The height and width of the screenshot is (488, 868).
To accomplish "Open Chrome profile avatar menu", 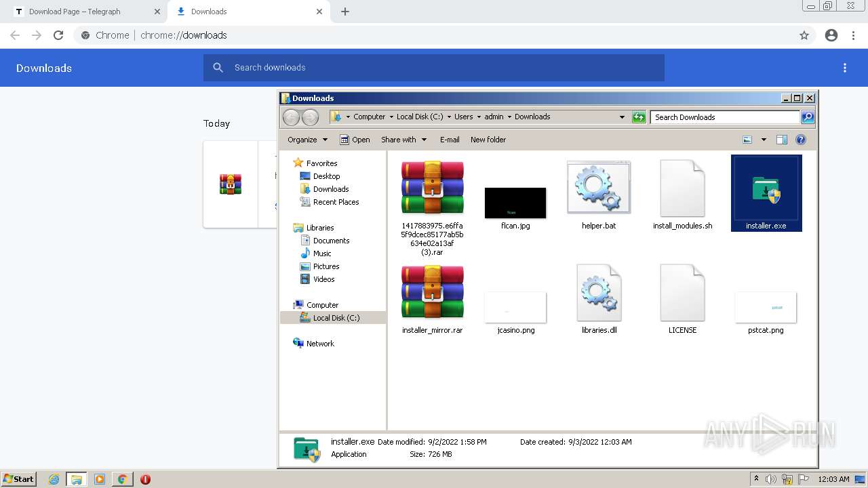I will [x=831, y=35].
